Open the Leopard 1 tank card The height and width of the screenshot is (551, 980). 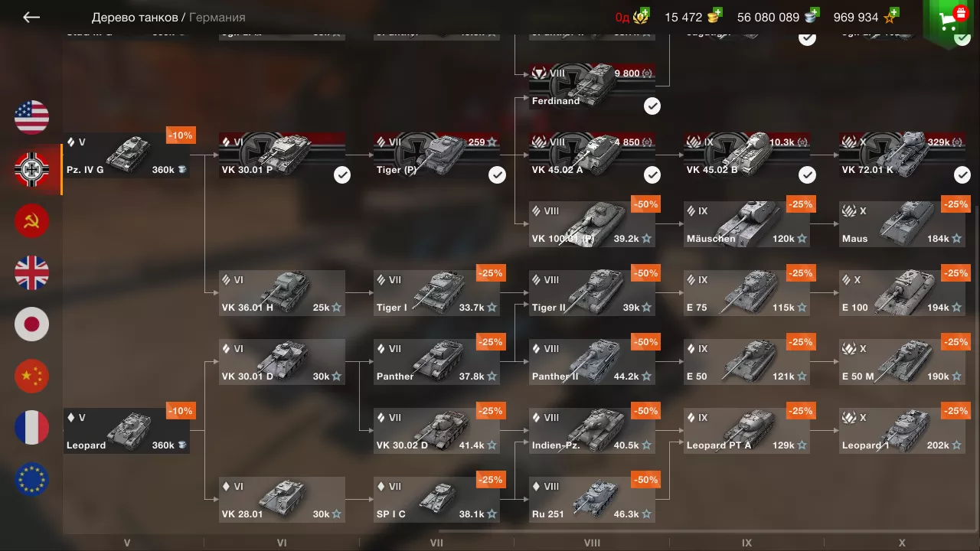click(x=903, y=431)
